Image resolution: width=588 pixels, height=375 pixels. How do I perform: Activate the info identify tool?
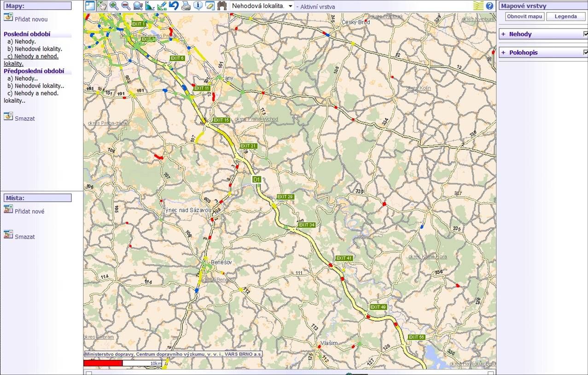coord(198,6)
